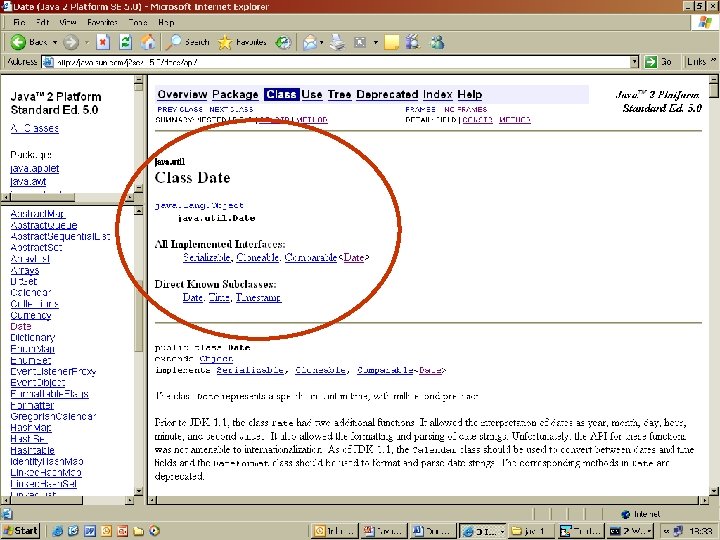Expand the Links toolbar chevron
The image size is (720, 540).
point(713,60)
